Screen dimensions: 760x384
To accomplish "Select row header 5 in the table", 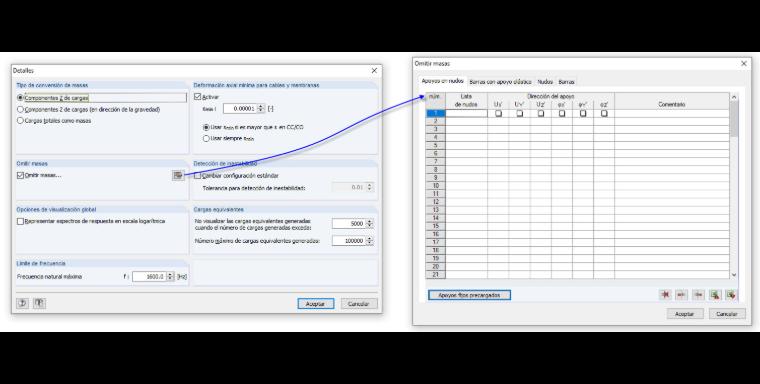I will tap(435, 145).
